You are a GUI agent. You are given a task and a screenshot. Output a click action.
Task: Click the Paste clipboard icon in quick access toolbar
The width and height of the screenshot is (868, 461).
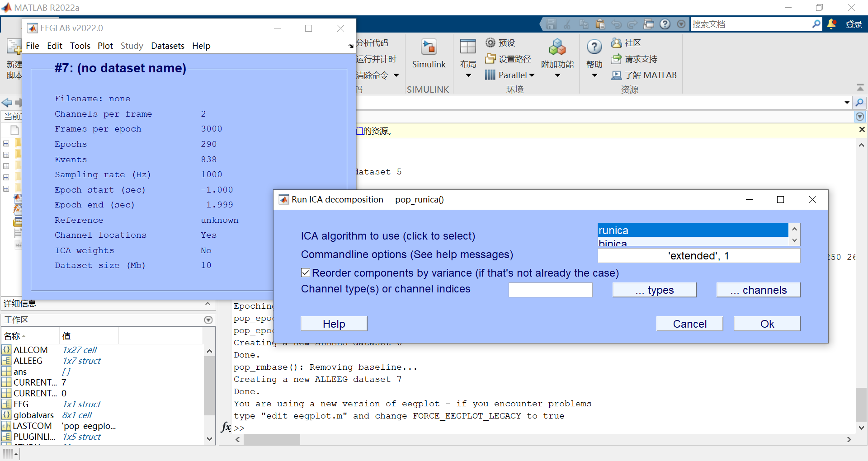[x=600, y=24]
